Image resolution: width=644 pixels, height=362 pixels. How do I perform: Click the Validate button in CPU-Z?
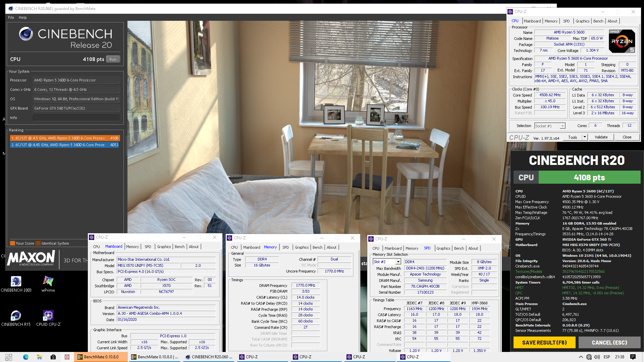[x=601, y=137]
